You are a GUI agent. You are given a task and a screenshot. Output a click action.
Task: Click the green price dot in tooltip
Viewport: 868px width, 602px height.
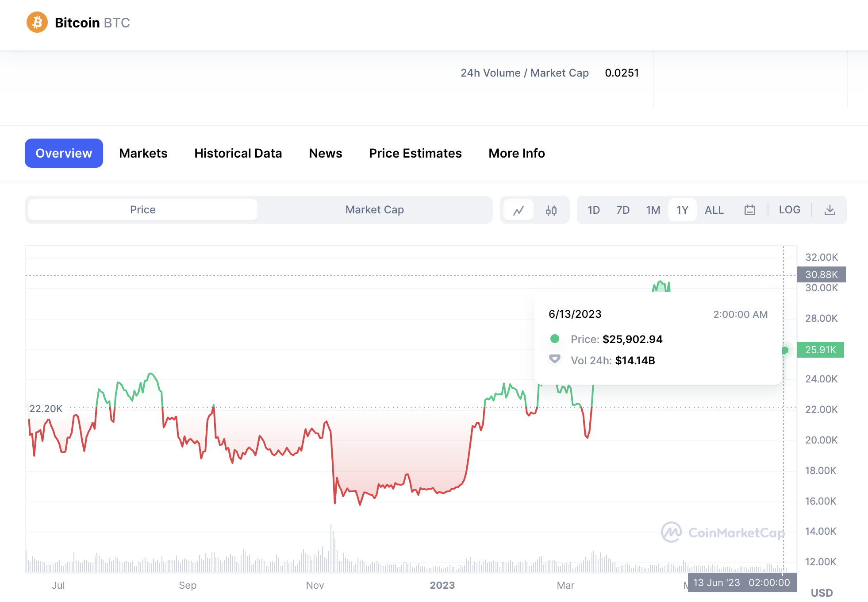coord(554,339)
